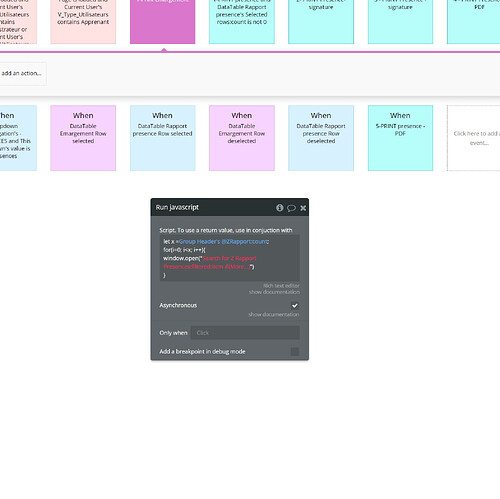This screenshot has height=499, width=500.
Task: Select the Selected rows:count is not 0 event
Action: pyautogui.click(x=242, y=22)
